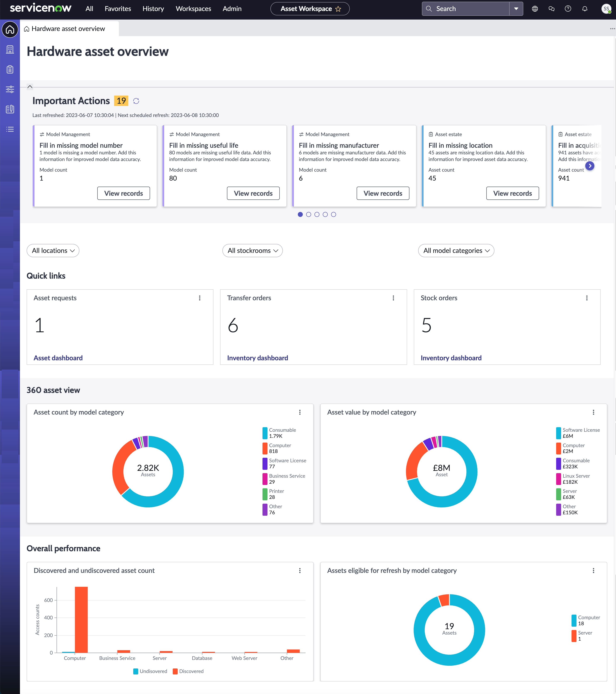The width and height of the screenshot is (616, 694).
Task: Refresh Important Actions using refresh icon
Action: [136, 101]
